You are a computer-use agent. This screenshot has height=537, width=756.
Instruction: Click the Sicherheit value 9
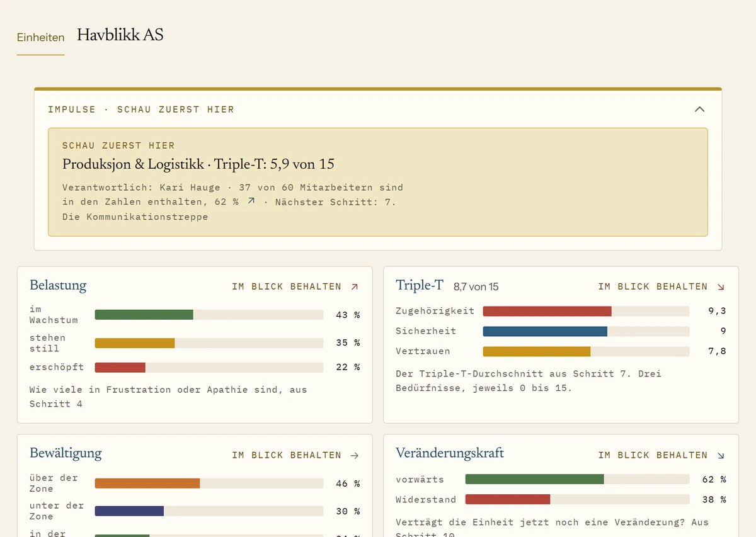coord(723,331)
